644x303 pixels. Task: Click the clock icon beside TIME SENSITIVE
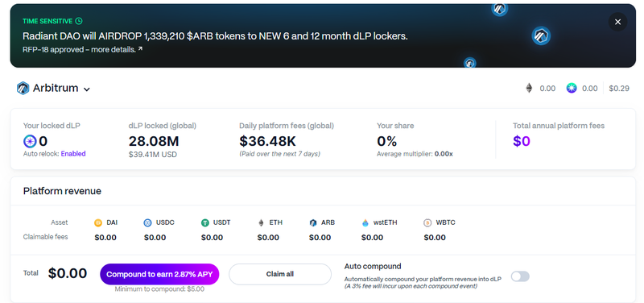click(x=79, y=21)
